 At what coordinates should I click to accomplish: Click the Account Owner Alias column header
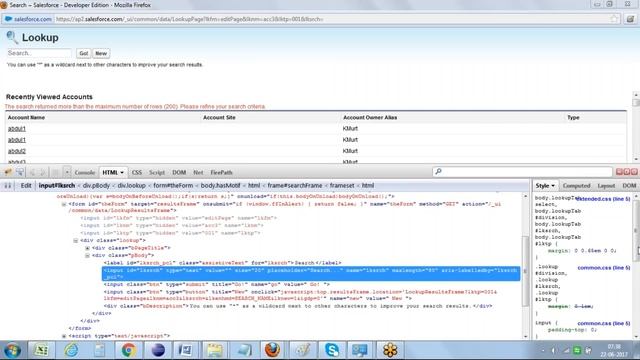(x=370, y=118)
